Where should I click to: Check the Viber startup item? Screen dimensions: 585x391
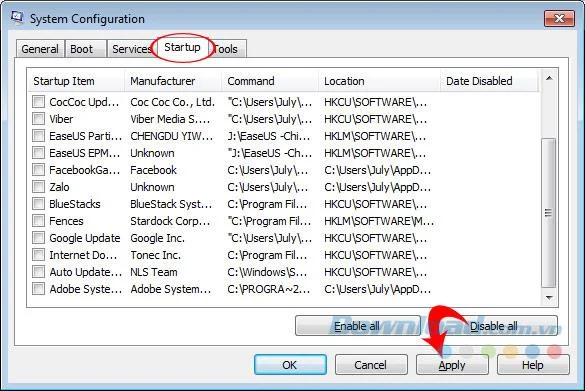pos(38,119)
